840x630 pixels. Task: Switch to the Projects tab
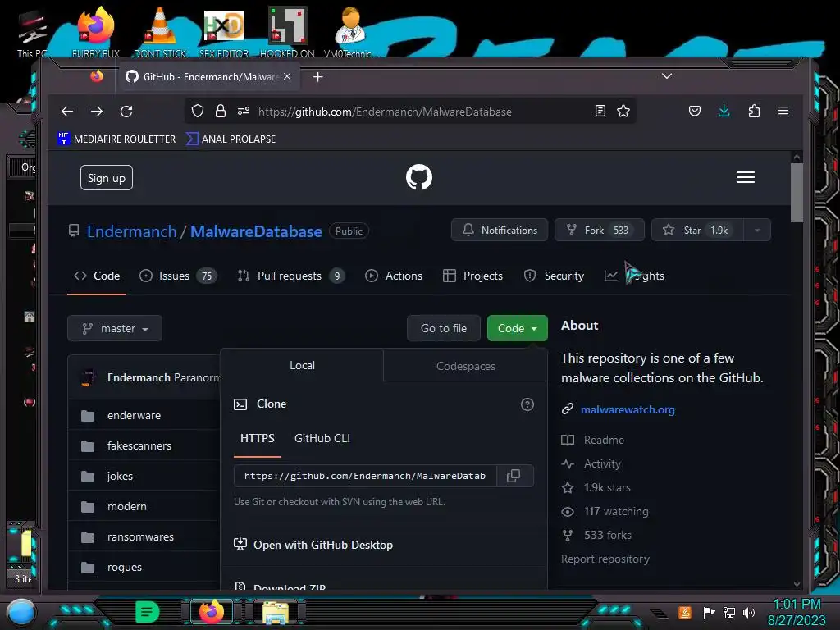pos(473,276)
